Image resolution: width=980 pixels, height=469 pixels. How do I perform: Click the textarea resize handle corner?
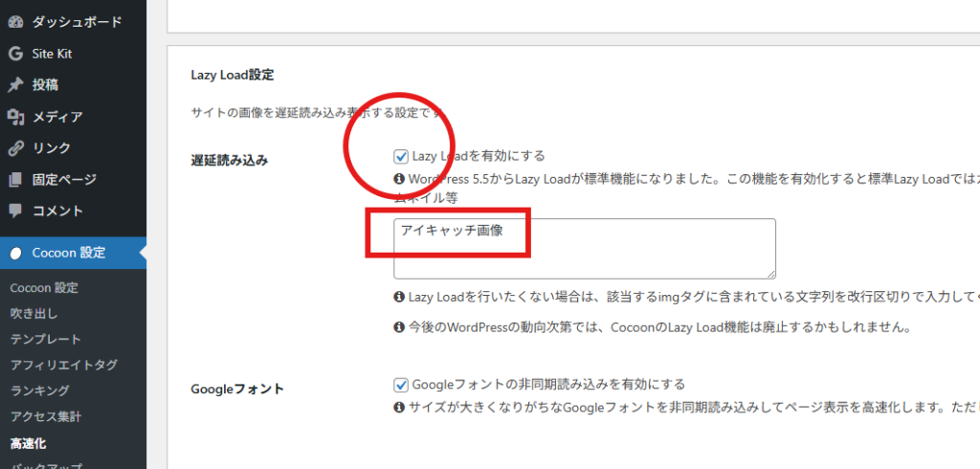click(x=770, y=274)
